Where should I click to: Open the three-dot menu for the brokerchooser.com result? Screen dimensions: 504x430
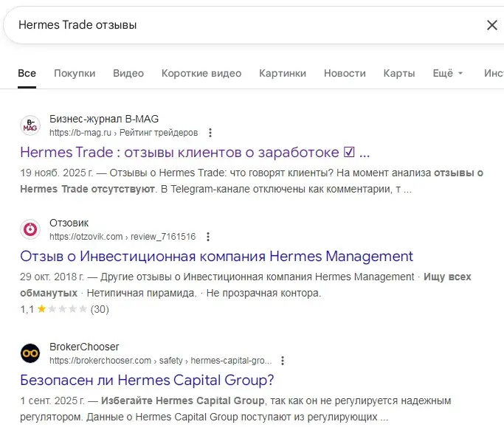283,361
